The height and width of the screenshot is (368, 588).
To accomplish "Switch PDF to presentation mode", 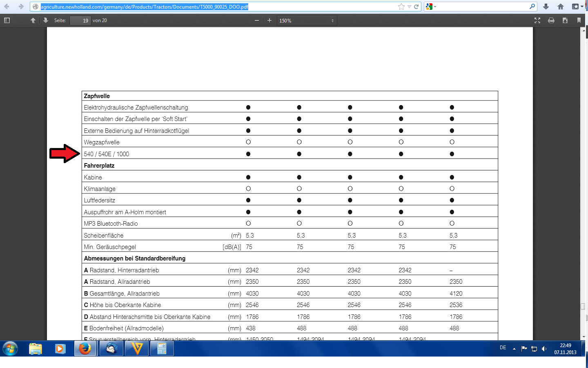I will tap(537, 20).
